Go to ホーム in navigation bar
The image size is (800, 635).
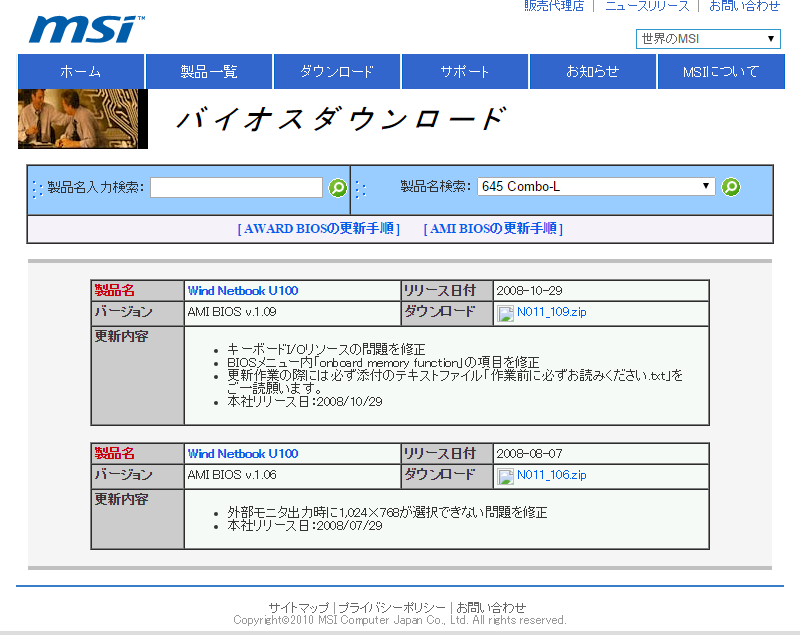click(81, 71)
